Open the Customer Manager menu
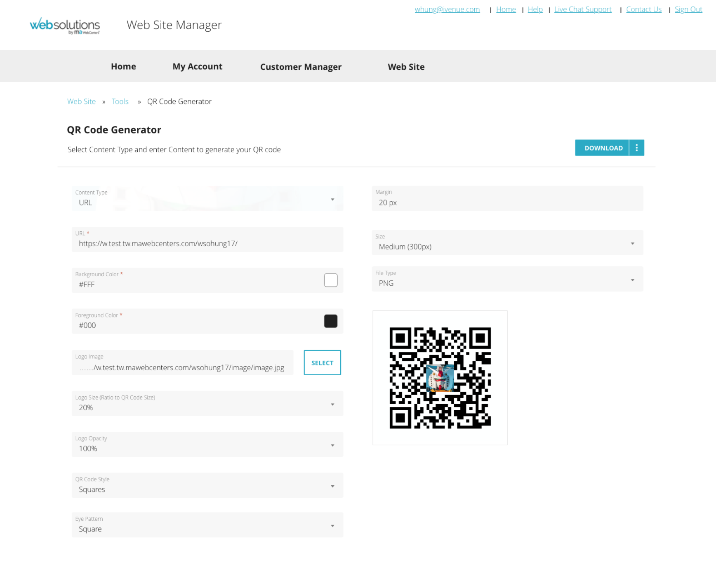716x588 pixels. pos(301,67)
